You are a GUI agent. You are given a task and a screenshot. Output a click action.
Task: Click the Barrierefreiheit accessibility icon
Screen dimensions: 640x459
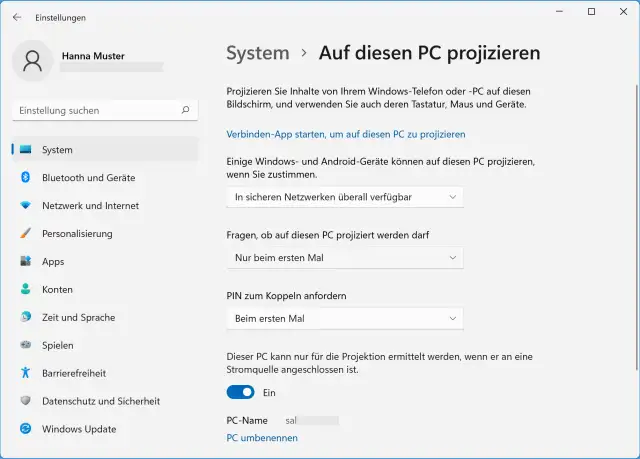click(x=25, y=373)
